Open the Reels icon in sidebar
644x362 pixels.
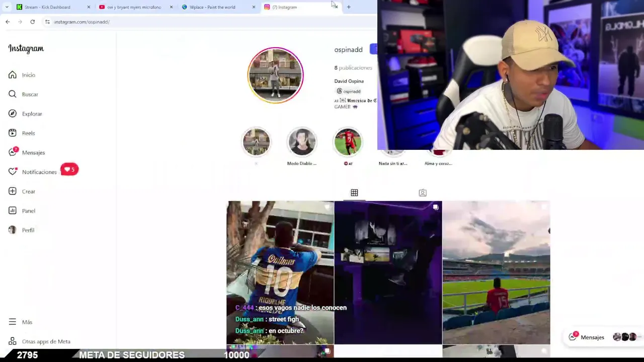tap(13, 133)
